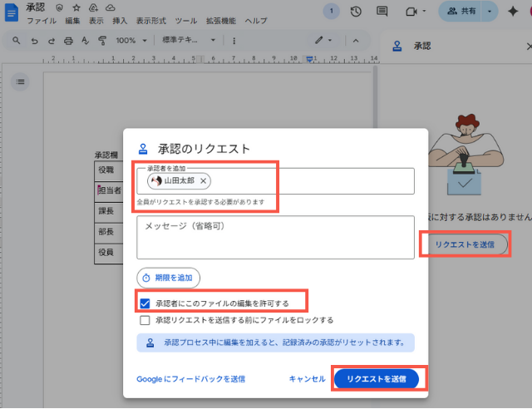Viewport: 532px width, 409px height.
Task: Click the Googleにフィードバックを送信 link
Action: [x=190, y=379]
